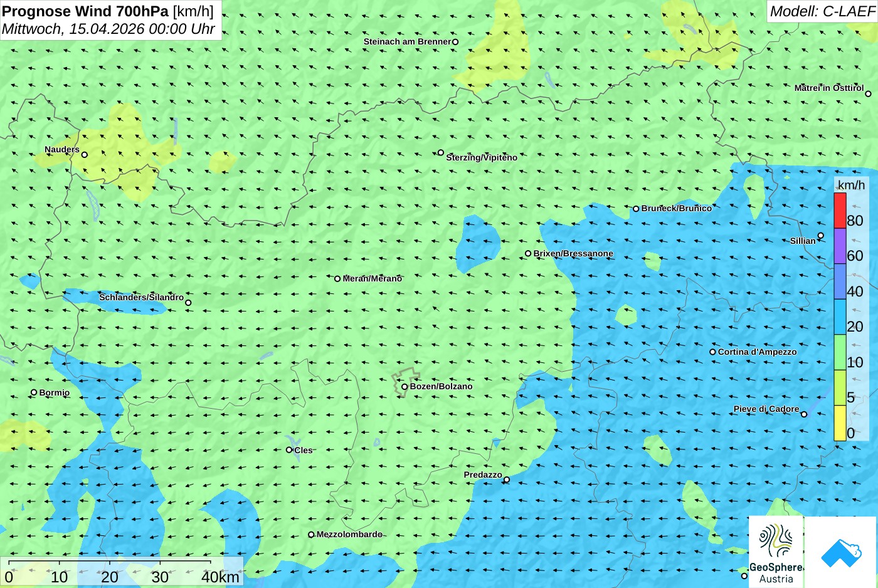Click the 'Schlanders/Silandro' label text
878x588 pixels.
pyautogui.click(x=142, y=297)
